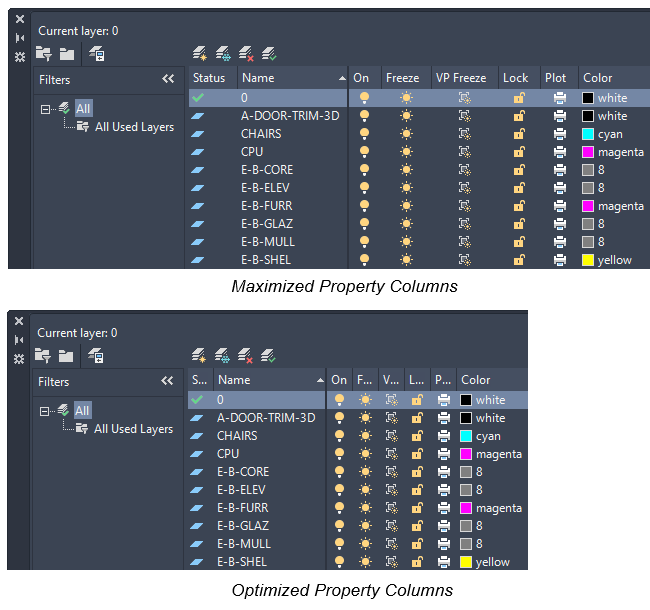Click Color column header in lower panel
Image resolution: width=650 pixels, height=610 pixels.
(x=492, y=380)
